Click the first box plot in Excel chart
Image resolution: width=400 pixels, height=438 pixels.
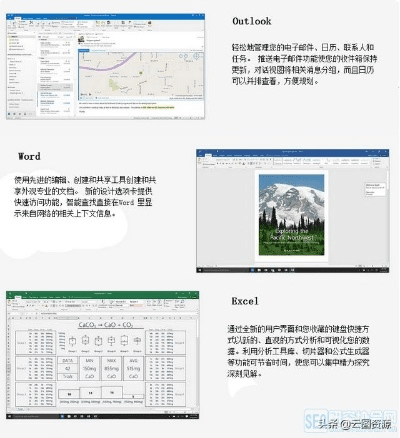point(72,341)
